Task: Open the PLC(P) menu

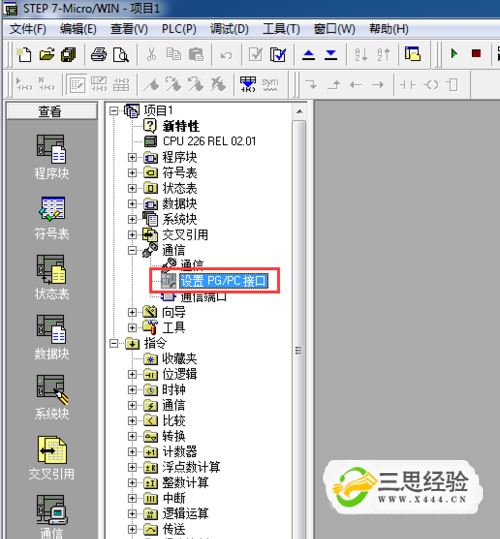Action: click(179, 29)
